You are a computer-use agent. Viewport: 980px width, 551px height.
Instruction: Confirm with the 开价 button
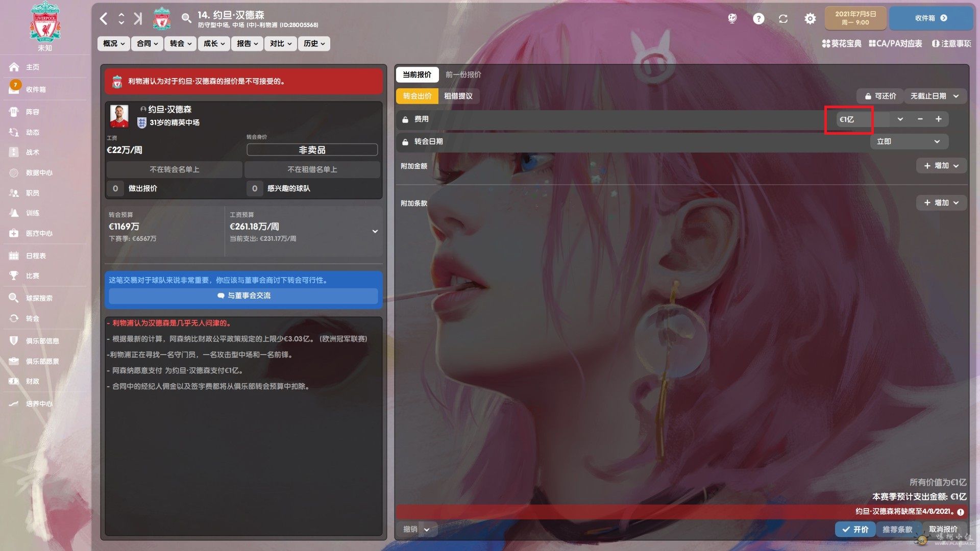coord(855,529)
